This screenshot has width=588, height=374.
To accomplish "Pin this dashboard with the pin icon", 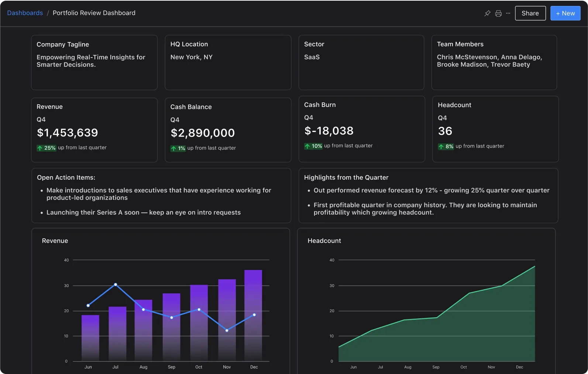I will tap(487, 13).
